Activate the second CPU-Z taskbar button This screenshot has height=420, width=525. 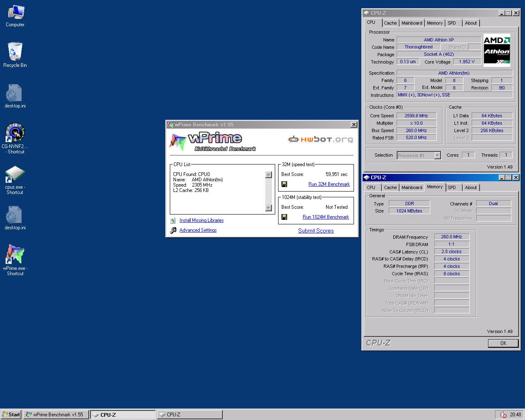tap(189, 415)
